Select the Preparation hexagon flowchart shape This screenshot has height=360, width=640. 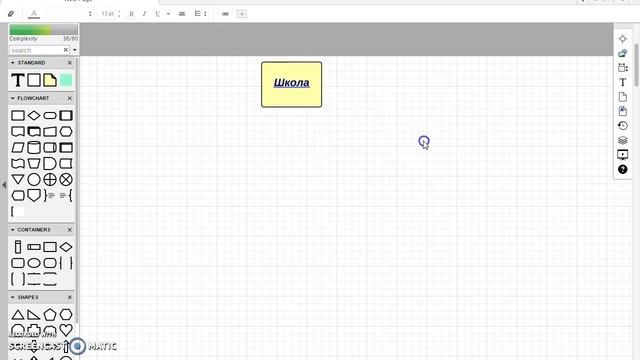(x=66, y=132)
